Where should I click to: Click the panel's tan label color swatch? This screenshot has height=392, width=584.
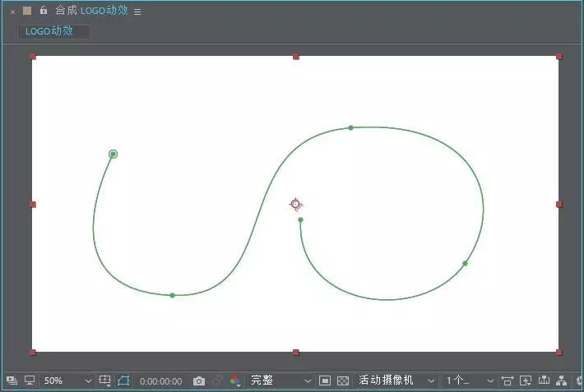tap(27, 11)
